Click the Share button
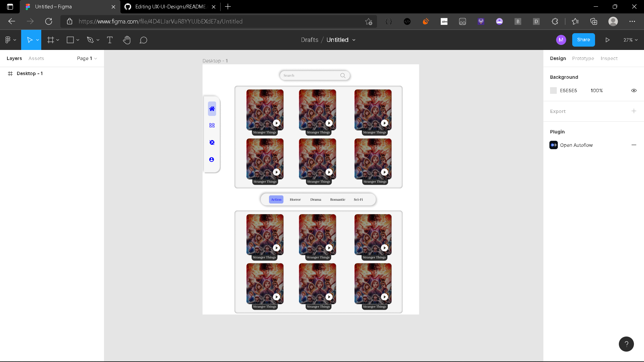This screenshot has width=644, height=362. tap(583, 40)
